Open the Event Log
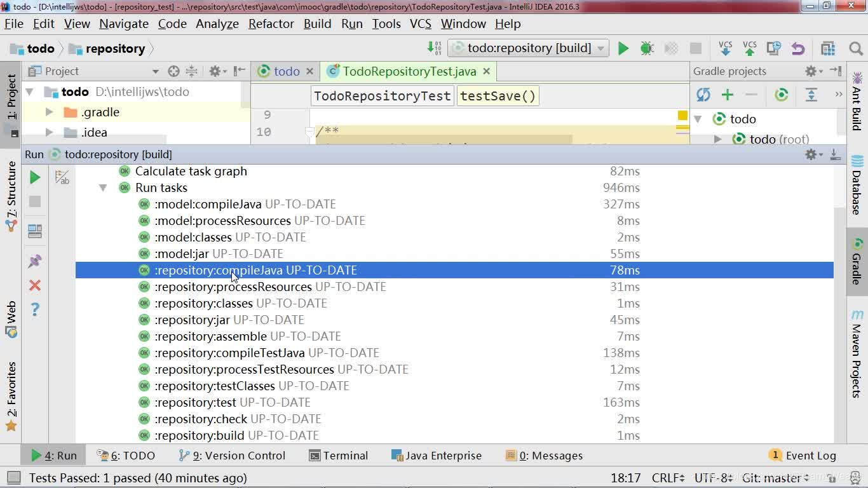The height and width of the screenshot is (488, 868). (x=803, y=456)
